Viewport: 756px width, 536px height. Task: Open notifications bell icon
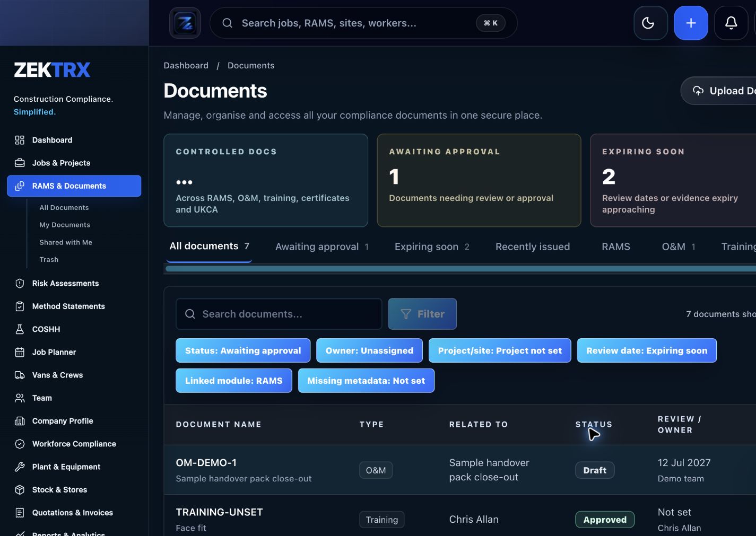click(731, 23)
